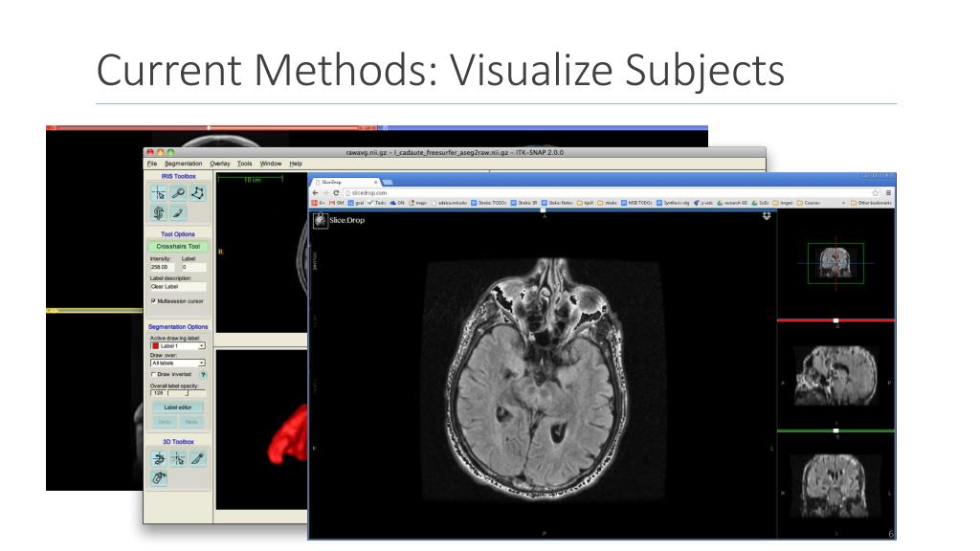Click the blue slice slider handle above axial view
980x551 pixels.
[x=544, y=210]
